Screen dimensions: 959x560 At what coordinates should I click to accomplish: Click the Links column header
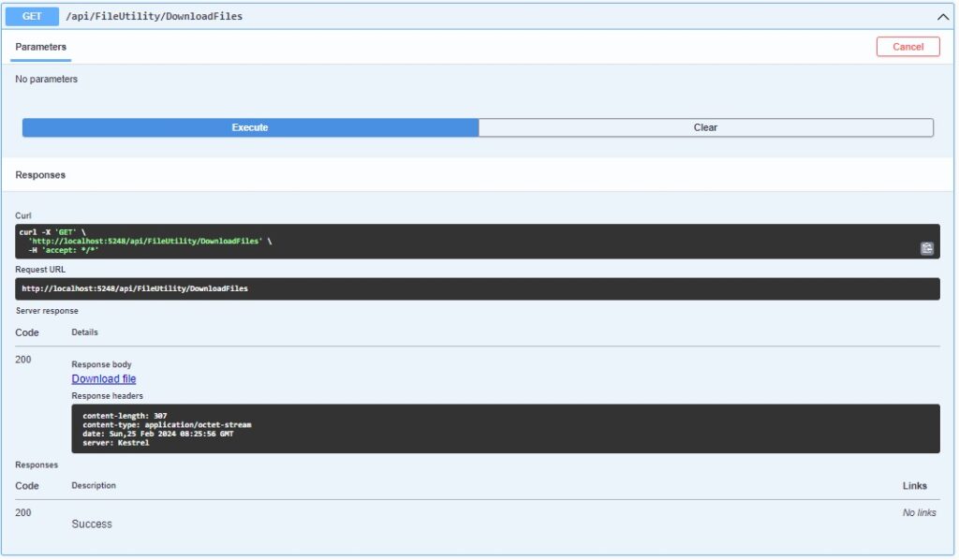[914, 486]
